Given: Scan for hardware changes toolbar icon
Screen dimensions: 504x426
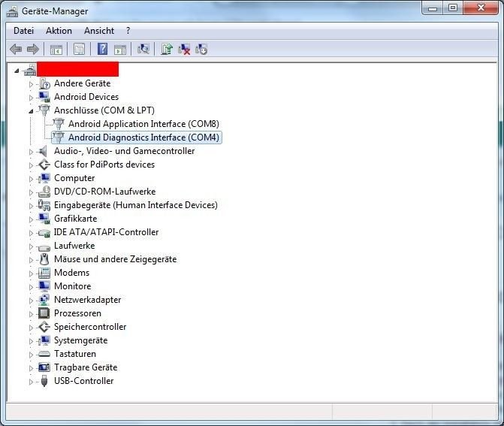Looking at the screenshot, I should (143, 49).
